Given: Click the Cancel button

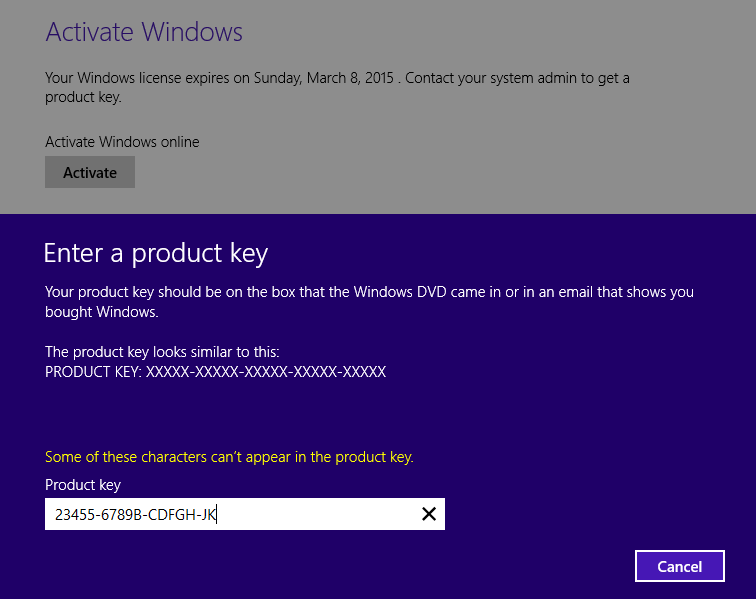Looking at the screenshot, I should pos(679,566).
